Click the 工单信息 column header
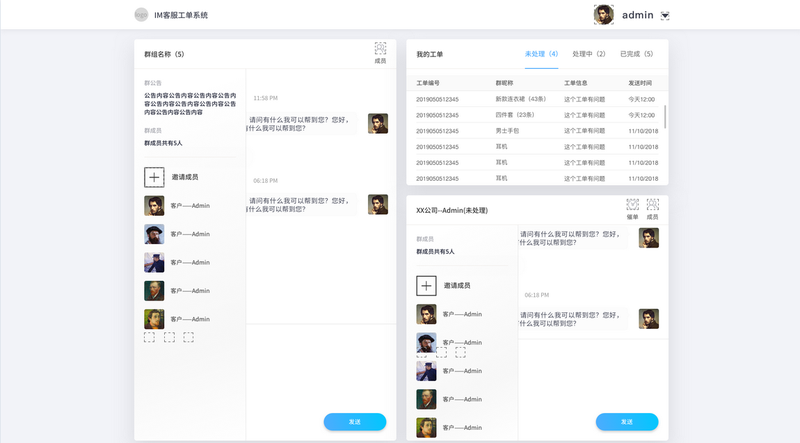Screen dimensions: 800x443 [576, 83]
